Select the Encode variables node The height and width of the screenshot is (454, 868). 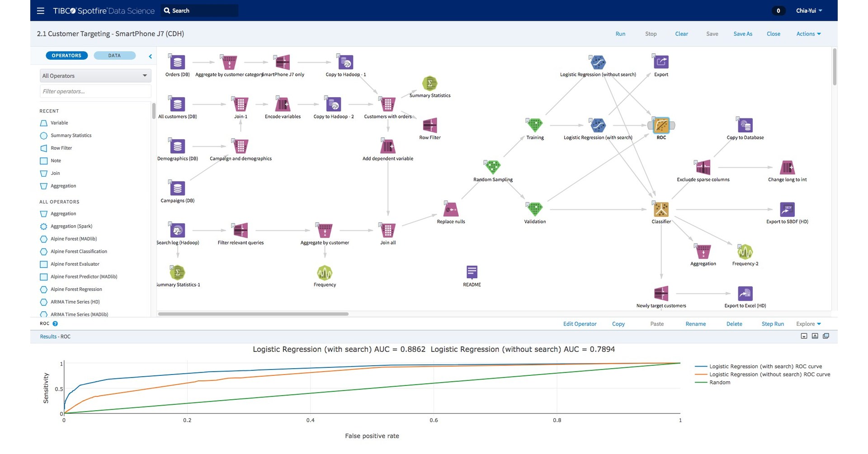[283, 104]
